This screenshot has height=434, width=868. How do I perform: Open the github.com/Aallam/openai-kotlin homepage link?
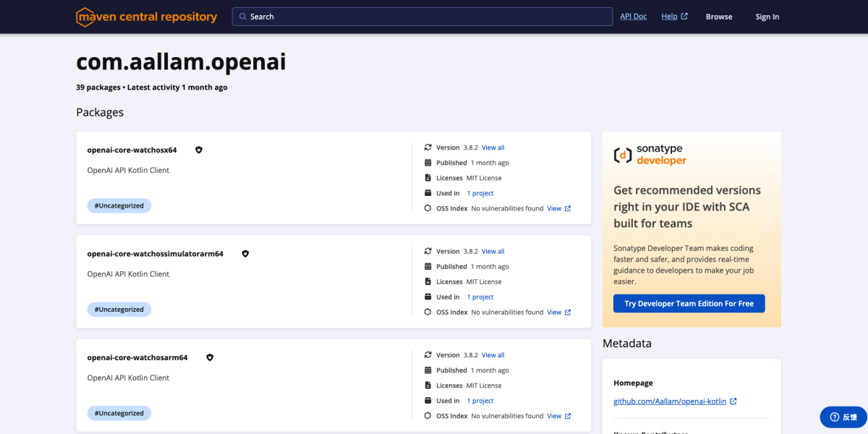[669, 401]
